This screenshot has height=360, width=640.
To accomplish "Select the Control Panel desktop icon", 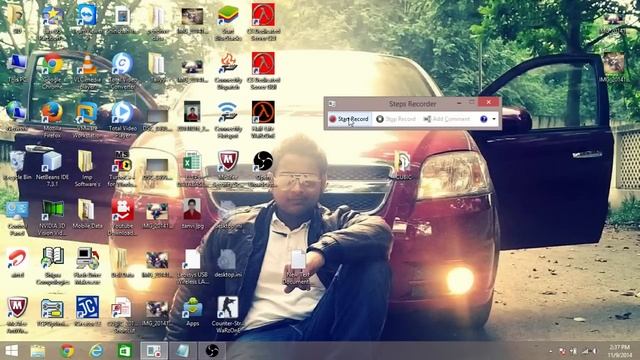I will pos(17,218).
